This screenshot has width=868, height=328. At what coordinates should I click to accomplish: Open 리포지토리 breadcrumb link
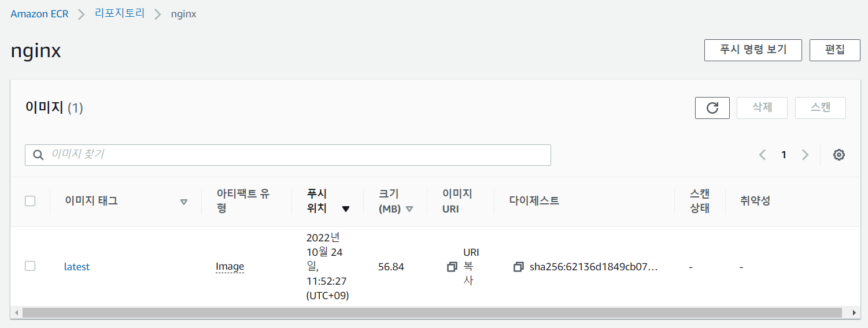tap(120, 14)
